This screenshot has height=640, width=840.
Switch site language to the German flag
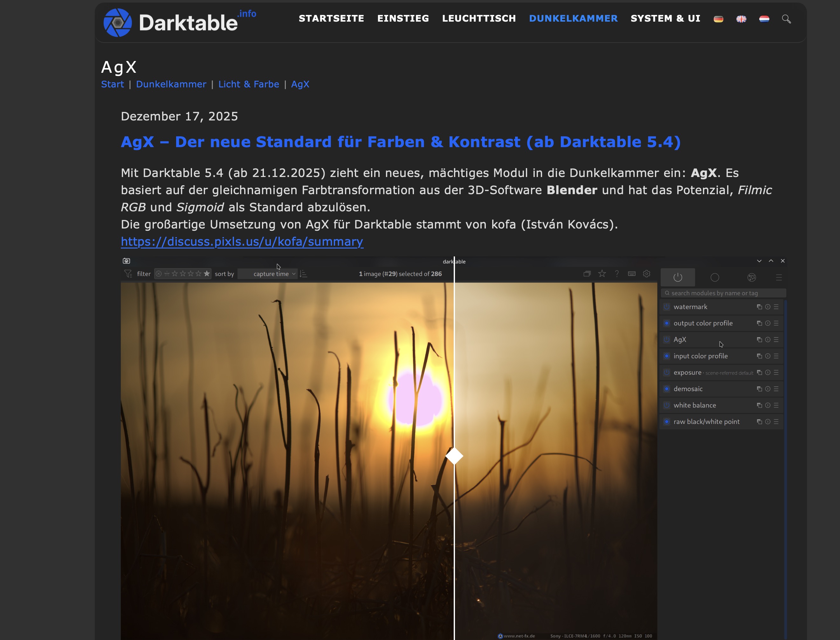click(x=718, y=19)
